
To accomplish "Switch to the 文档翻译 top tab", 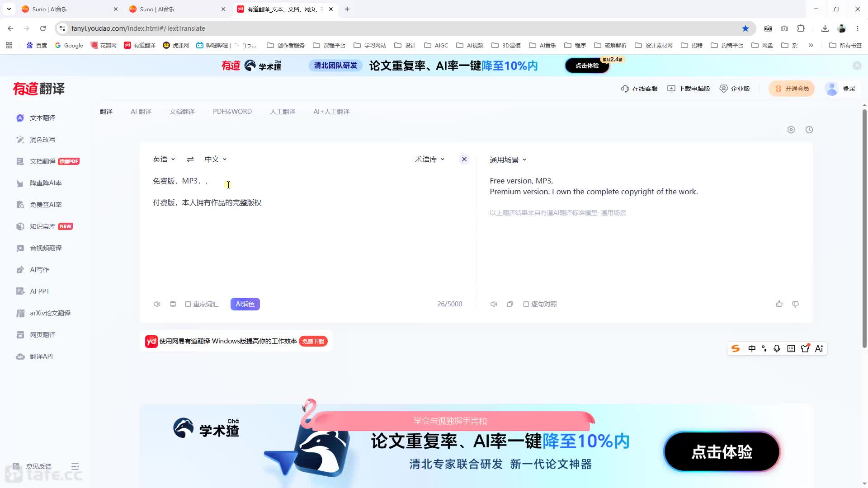I will point(182,112).
